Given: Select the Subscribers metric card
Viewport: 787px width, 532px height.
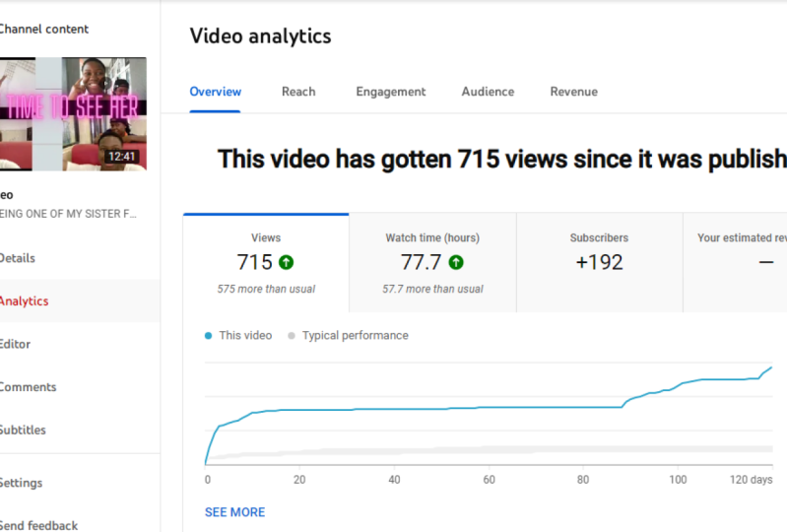Looking at the screenshot, I should tap(599, 263).
